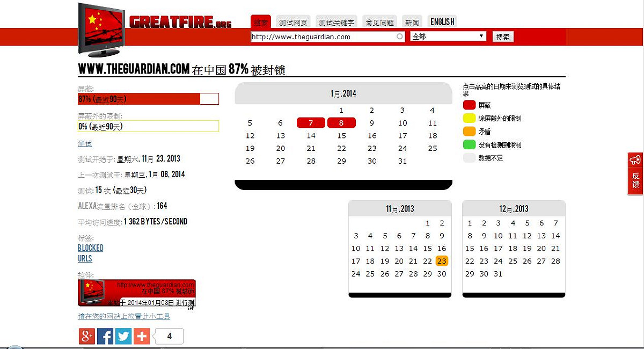
Task: Click the 0% restriction progress bar
Action: click(148, 126)
